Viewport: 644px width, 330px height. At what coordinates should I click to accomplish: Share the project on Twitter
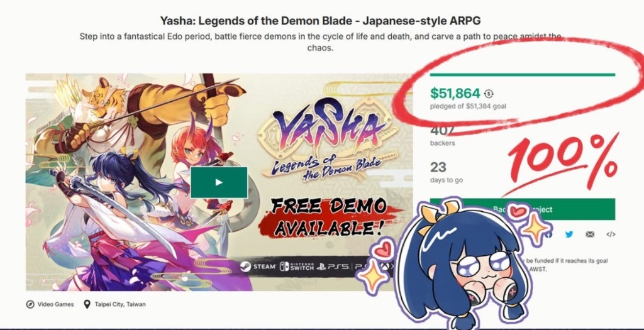(x=569, y=234)
